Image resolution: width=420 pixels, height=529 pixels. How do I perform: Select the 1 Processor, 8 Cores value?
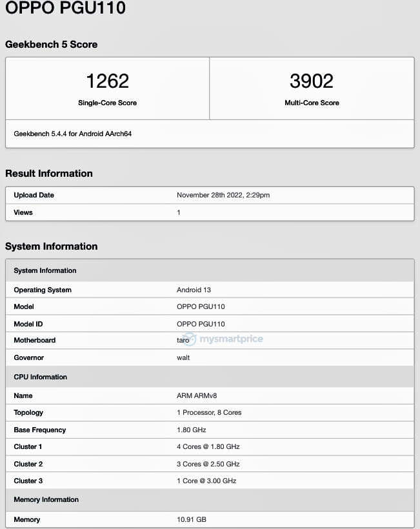pyautogui.click(x=209, y=413)
